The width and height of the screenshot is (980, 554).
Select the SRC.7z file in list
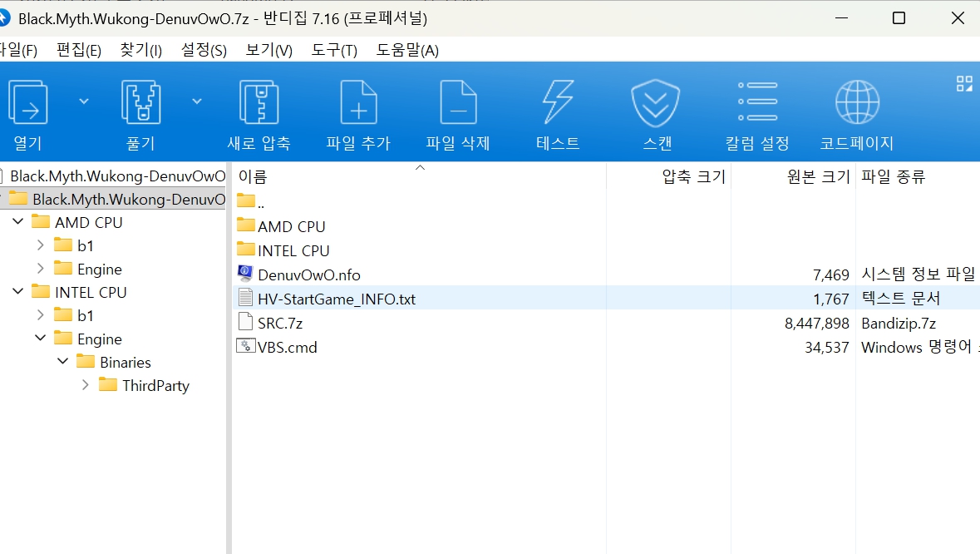point(280,323)
